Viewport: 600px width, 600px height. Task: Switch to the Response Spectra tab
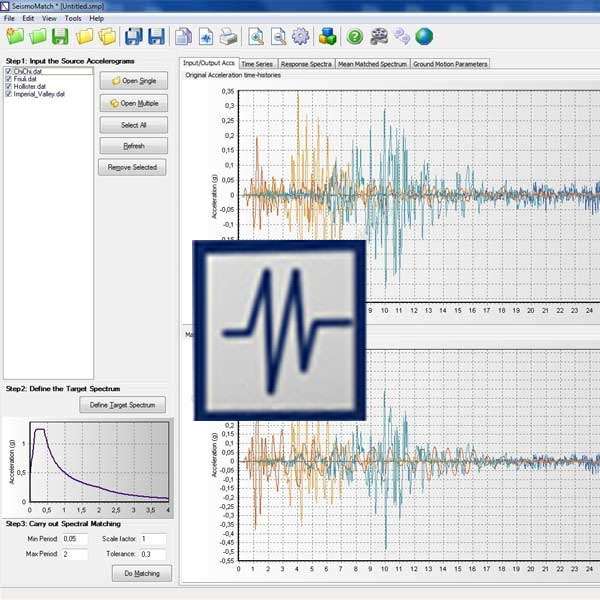306,64
